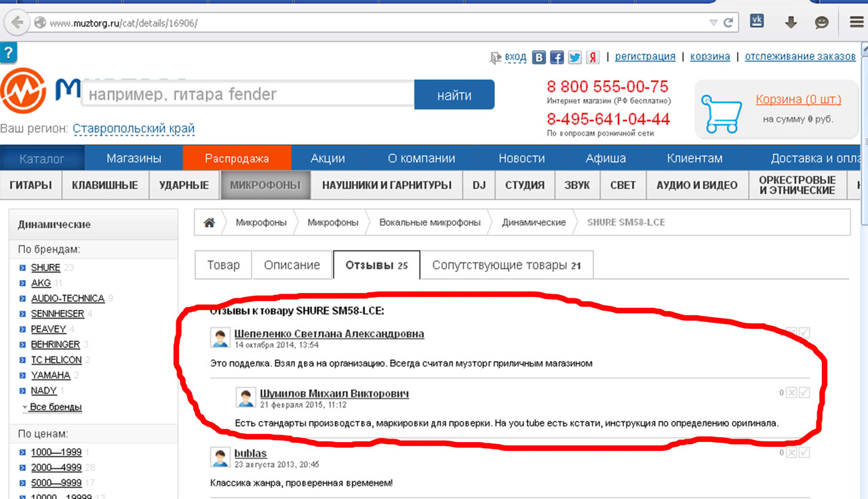Image resolution: width=868 pixels, height=499 pixels.
Task: Change region Ставропольский край
Action: tap(134, 128)
